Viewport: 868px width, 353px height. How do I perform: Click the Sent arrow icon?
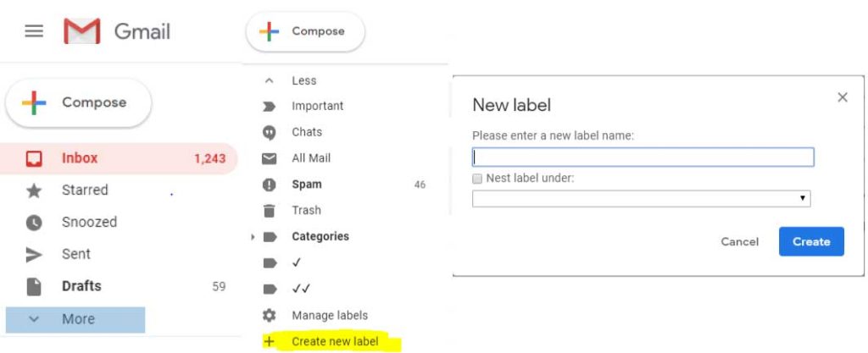tap(34, 254)
